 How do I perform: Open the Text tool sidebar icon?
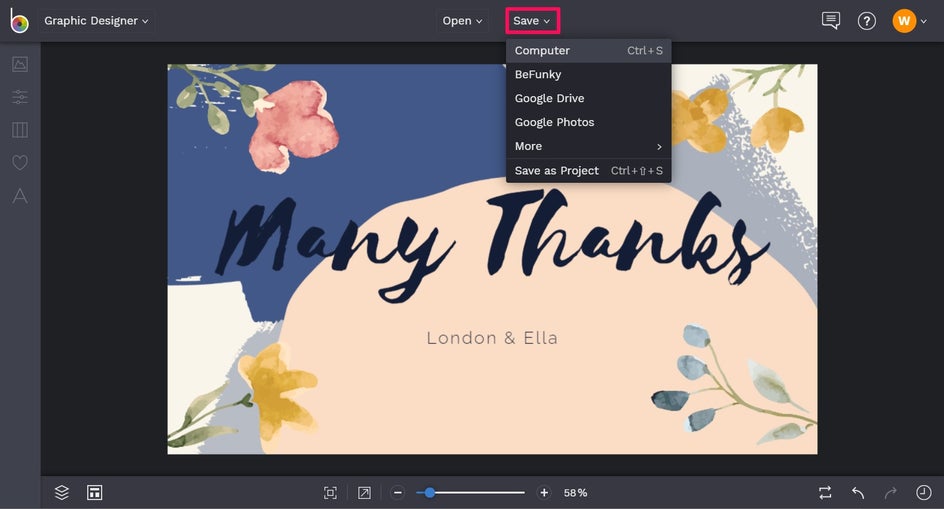click(20, 195)
